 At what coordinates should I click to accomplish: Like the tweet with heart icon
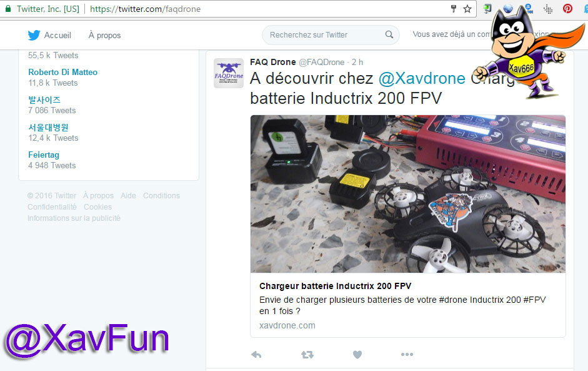[357, 355]
